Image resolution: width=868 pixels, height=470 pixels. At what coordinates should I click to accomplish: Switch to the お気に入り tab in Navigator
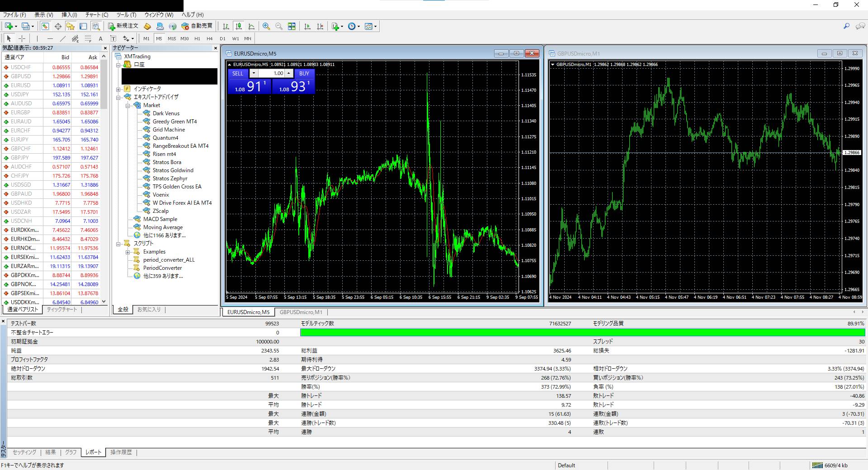click(149, 310)
